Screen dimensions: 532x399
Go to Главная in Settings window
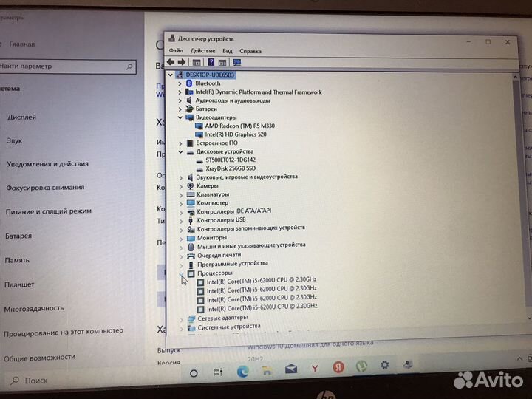click(x=22, y=44)
